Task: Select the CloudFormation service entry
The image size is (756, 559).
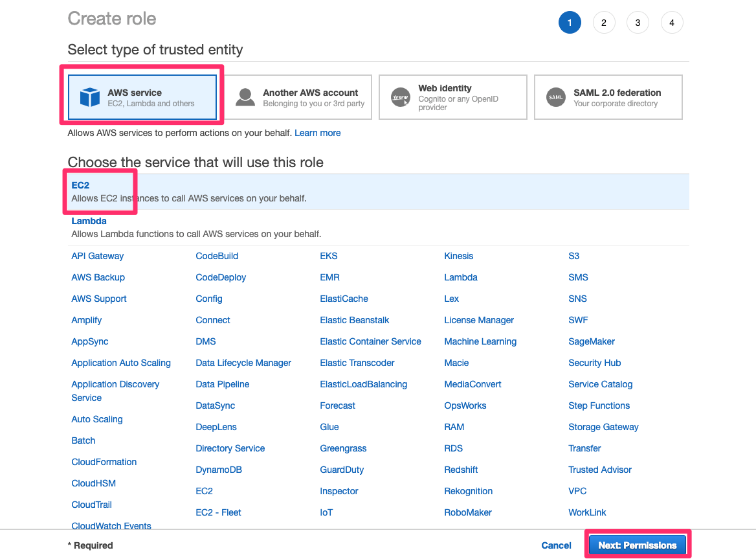Action: 104,462
